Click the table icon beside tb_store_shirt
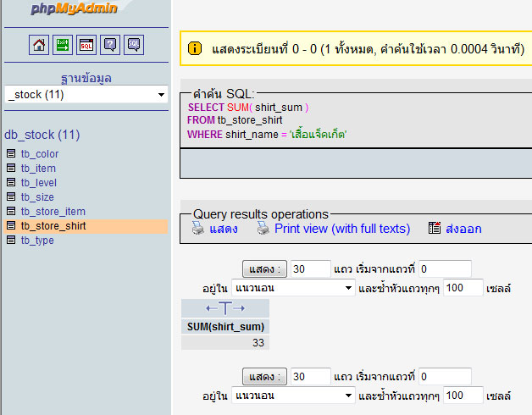The height and width of the screenshot is (415, 532). coord(11,225)
